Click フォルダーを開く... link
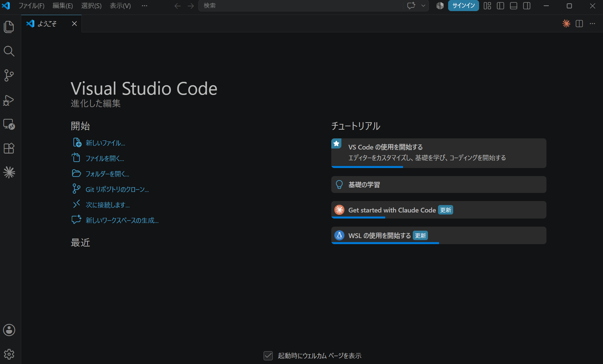This screenshot has height=364, width=603. [x=107, y=174]
